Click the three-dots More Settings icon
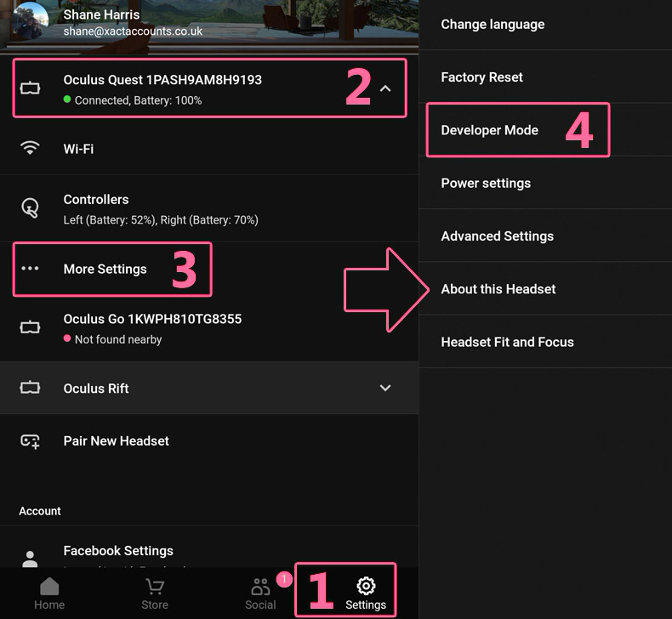Image resolution: width=672 pixels, height=619 pixels. click(30, 269)
